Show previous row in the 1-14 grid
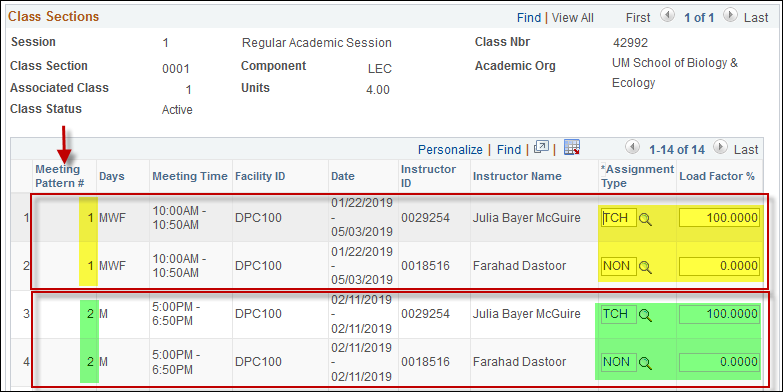Viewport: 783px width, 392px height. (633, 148)
